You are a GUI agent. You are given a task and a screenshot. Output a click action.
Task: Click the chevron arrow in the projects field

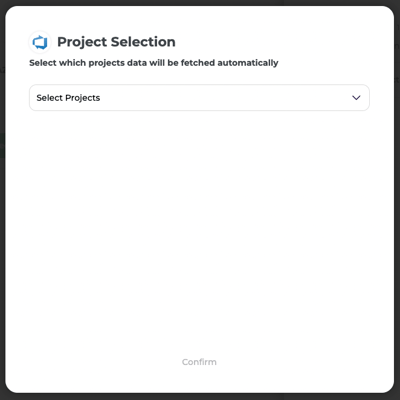(356, 98)
